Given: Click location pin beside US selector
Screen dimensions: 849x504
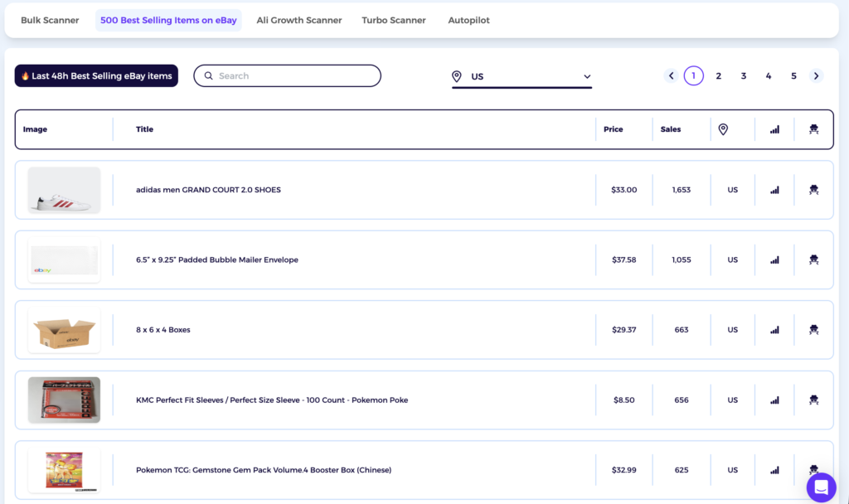Looking at the screenshot, I should coord(457,76).
